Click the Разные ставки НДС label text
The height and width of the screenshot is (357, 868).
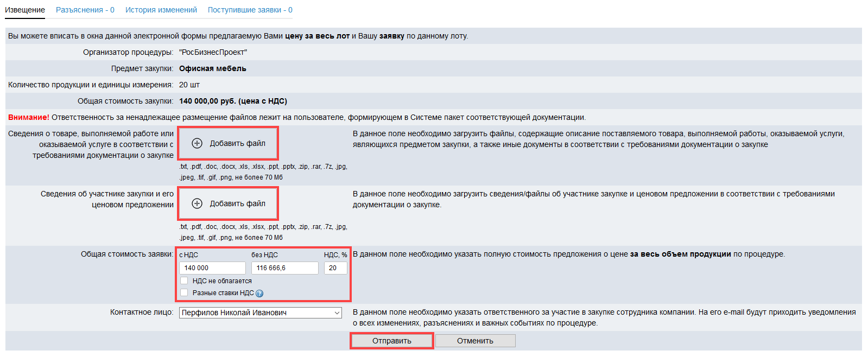[x=223, y=293]
